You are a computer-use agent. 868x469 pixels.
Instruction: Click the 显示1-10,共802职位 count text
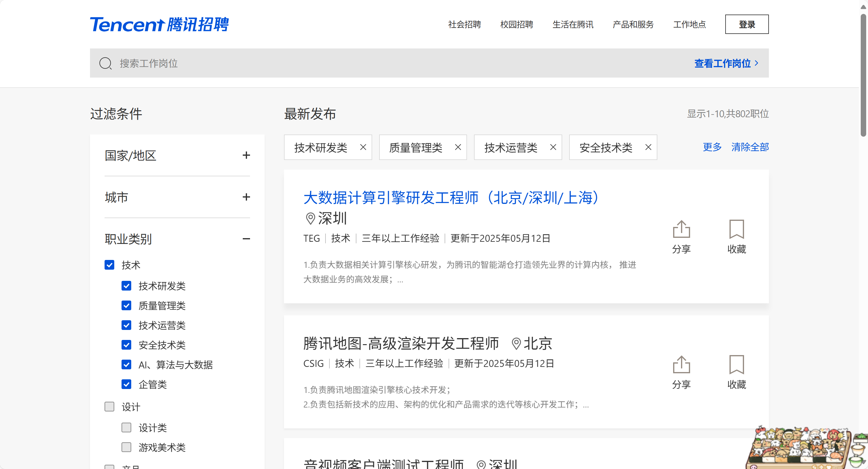(728, 114)
